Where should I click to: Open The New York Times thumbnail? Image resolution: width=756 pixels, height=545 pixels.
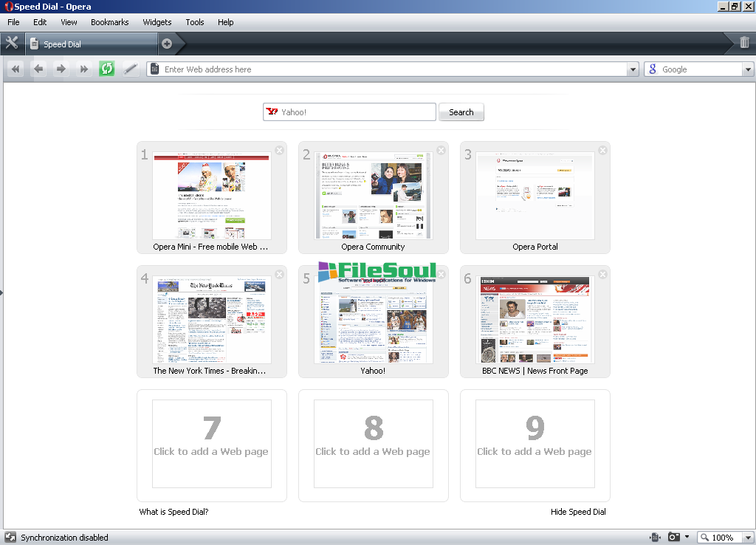(x=212, y=321)
